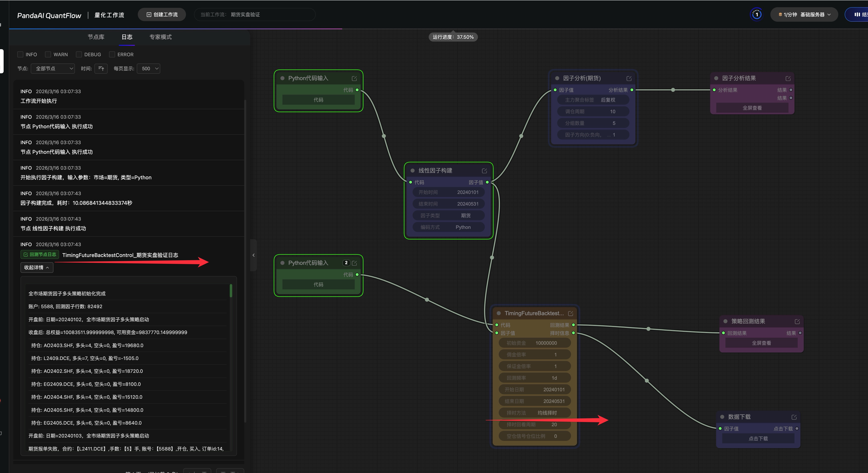The image size is (868, 473).
Task: Open editor icon on 因子分析(期货) node
Action: [629, 78]
